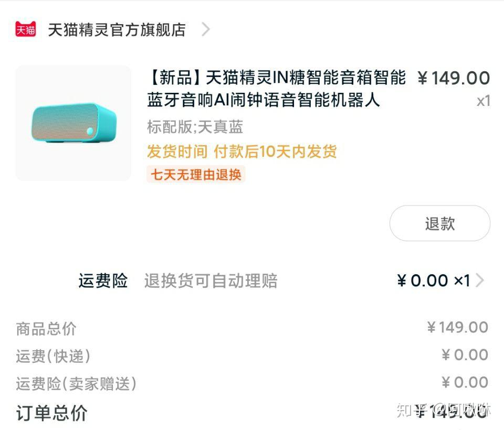Image resolution: width=504 pixels, height=430 pixels.
Task: Tap the 订单总价 order total label
Action: coord(52,413)
